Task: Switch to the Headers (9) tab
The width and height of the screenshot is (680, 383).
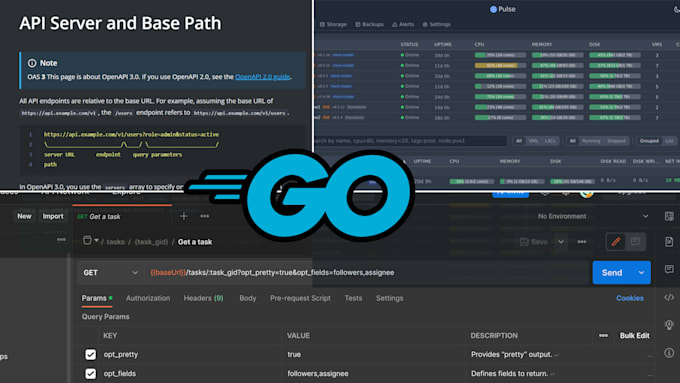Action: [x=203, y=298]
